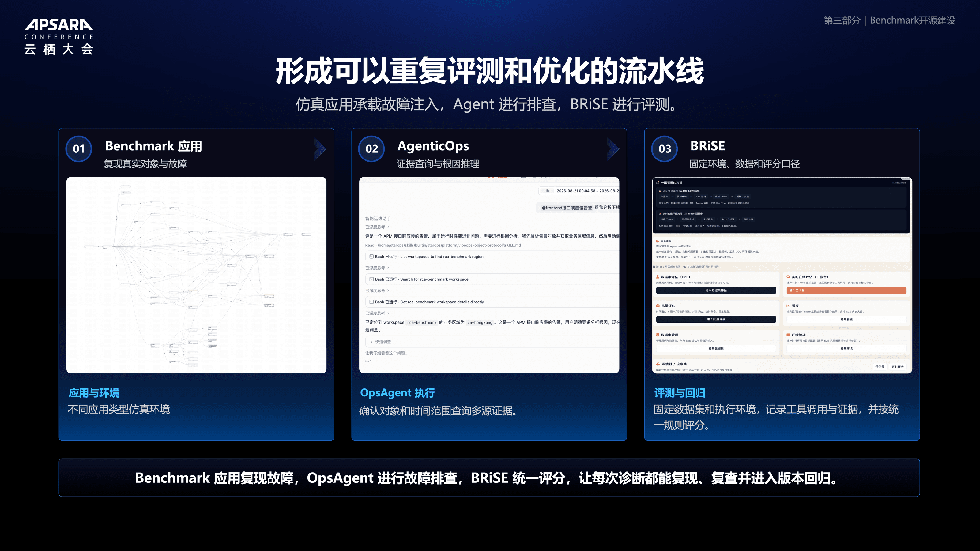This screenshot has width=980, height=551.
Task: Click the magnifier icon beside 实时在线评估（工作台）
Action: (x=788, y=277)
